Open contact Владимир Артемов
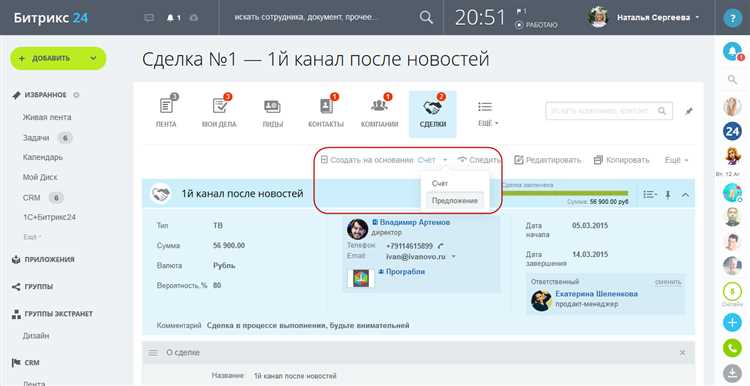Image resolution: width=750 pixels, height=386 pixels. coord(415,222)
